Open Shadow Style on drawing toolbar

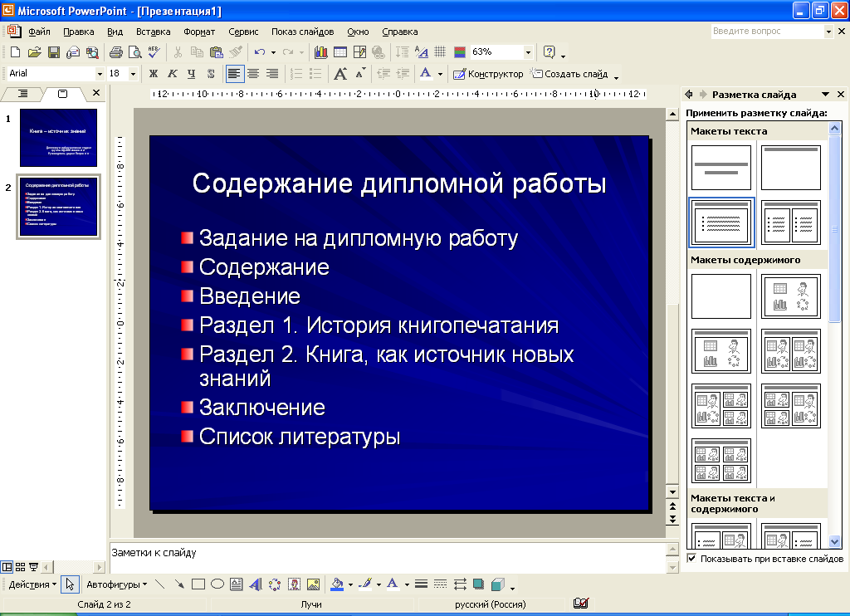(x=478, y=584)
